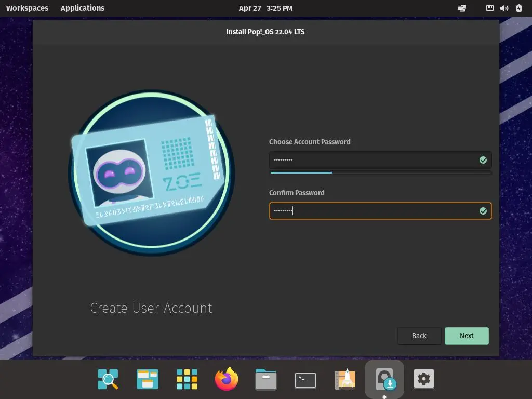The image size is (532, 399).
Task: Open the volume speaker tray icon
Action: [504, 8]
